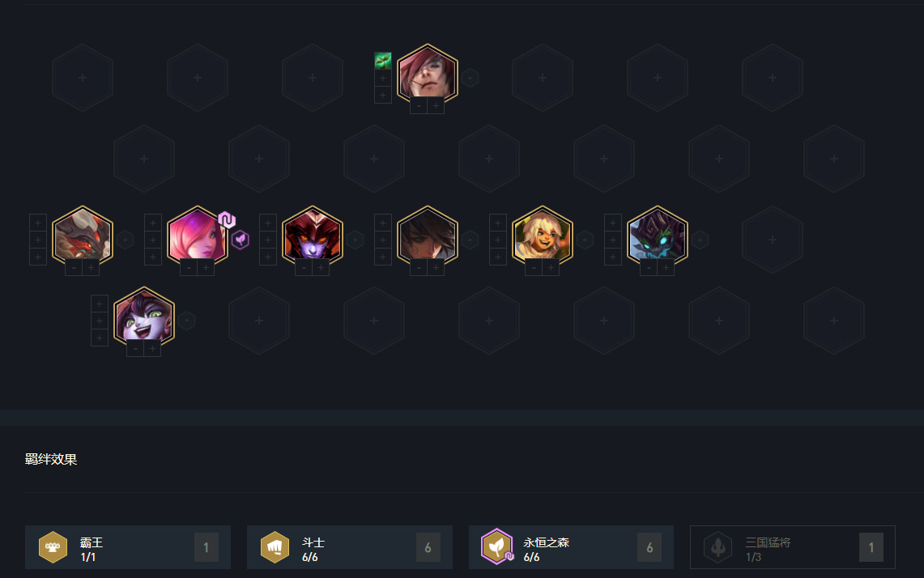Decrease Lulu's star level with minus
924x578 pixels.
(135, 349)
